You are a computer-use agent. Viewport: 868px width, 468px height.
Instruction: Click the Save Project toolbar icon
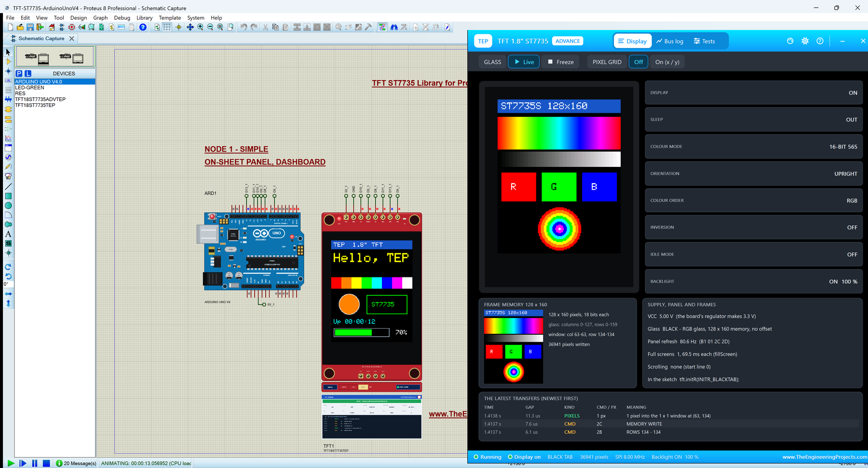pos(30,28)
